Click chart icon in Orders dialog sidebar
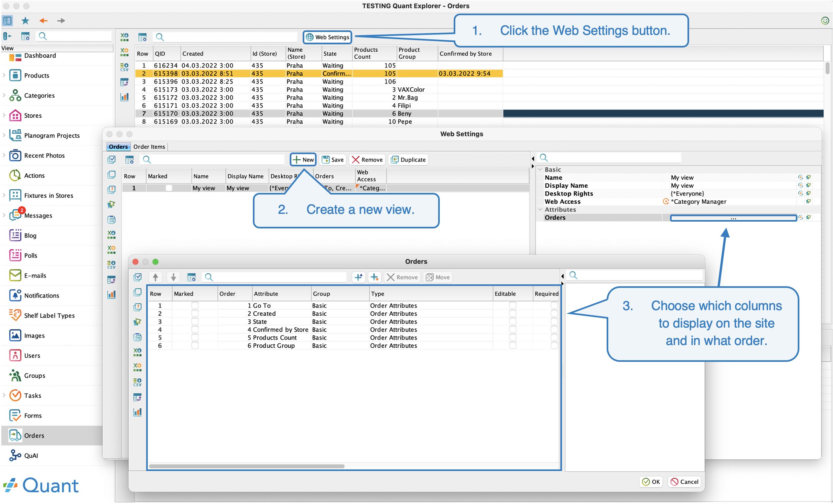Image resolution: width=833 pixels, height=504 pixels. (138, 412)
